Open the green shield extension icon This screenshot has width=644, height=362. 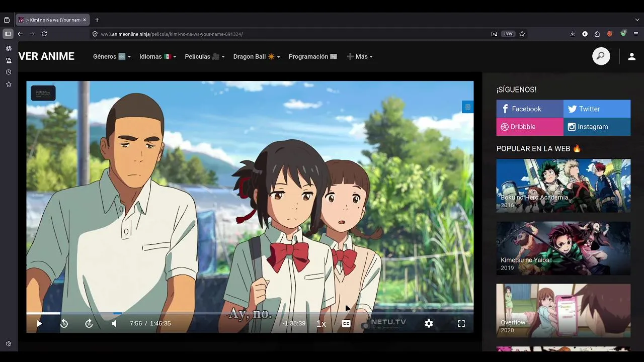pyautogui.click(x=623, y=33)
